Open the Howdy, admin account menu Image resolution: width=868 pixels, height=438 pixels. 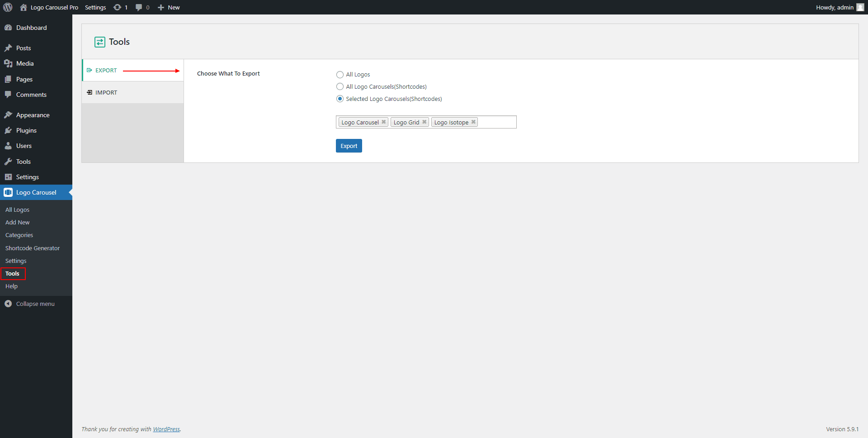click(x=835, y=7)
